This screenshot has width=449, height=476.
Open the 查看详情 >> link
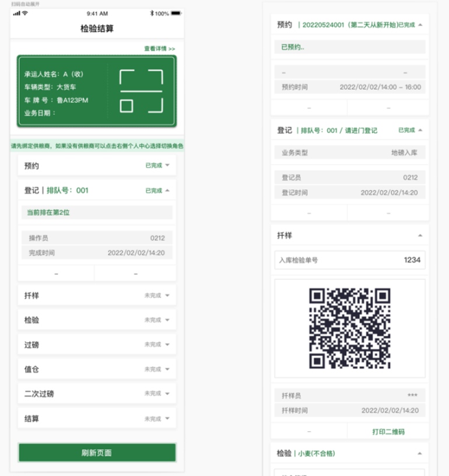tap(160, 48)
